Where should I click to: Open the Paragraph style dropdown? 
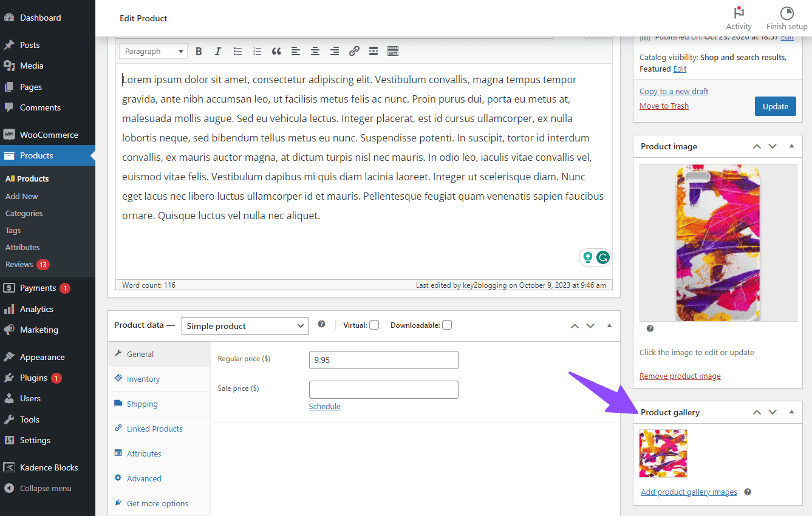[x=153, y=51]
